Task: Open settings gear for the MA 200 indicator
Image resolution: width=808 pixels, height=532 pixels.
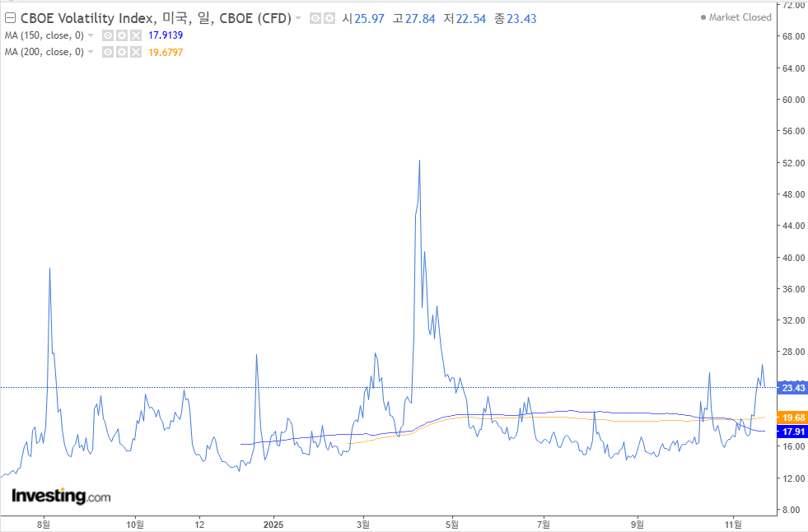Action: (x=122, y=52)
